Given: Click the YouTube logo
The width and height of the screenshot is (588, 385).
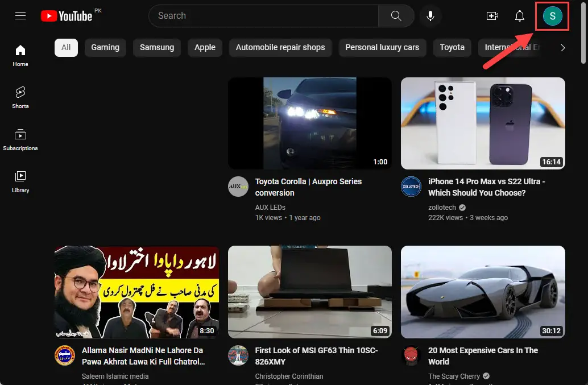Looking at the screenshot, I should [x=67, y=16].
